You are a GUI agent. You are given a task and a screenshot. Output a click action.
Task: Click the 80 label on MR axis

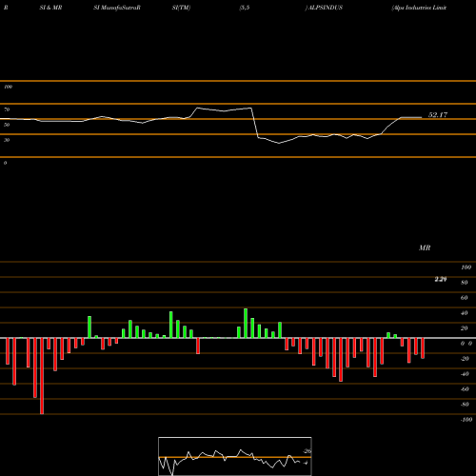[x=465, y=283]
